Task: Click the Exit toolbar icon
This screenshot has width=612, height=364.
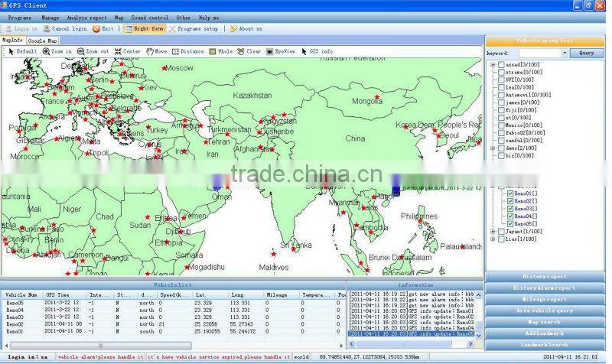Action: 96,29
